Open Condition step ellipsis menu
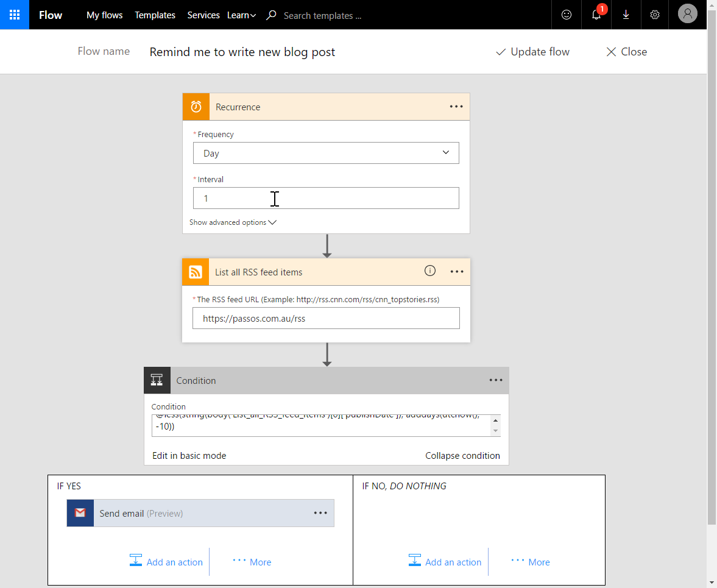 click(x=496, y=380)
